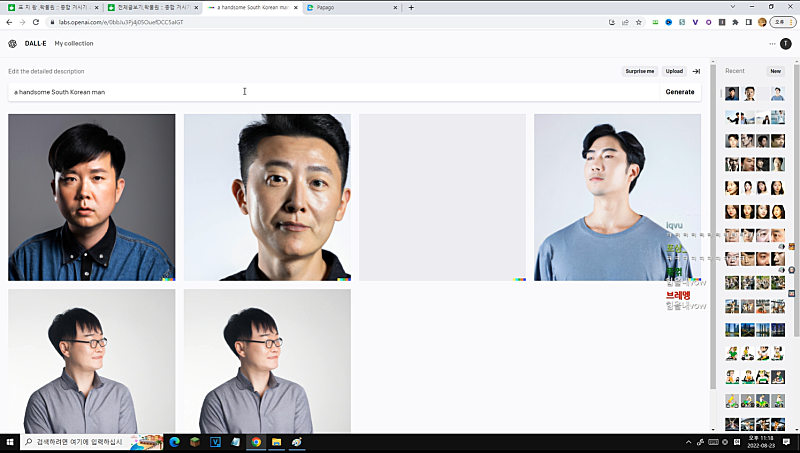Open the Windows Start menu

coord(9,441)
